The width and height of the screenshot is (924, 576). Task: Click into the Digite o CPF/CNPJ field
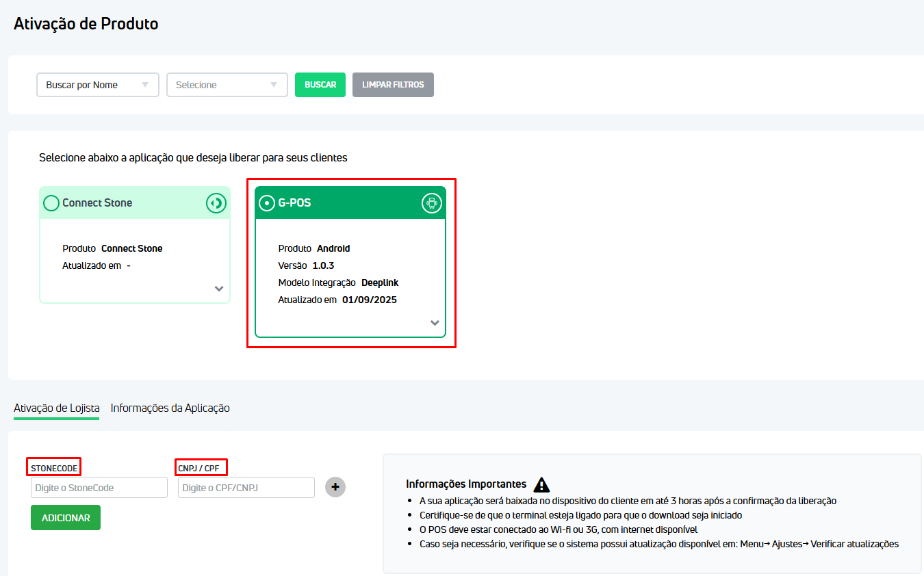click(x=246, y=488)
